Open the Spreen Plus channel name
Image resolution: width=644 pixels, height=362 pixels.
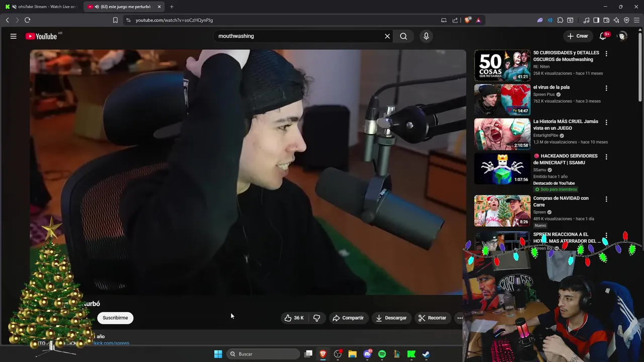pyautogui.click(x=544, y=94)
